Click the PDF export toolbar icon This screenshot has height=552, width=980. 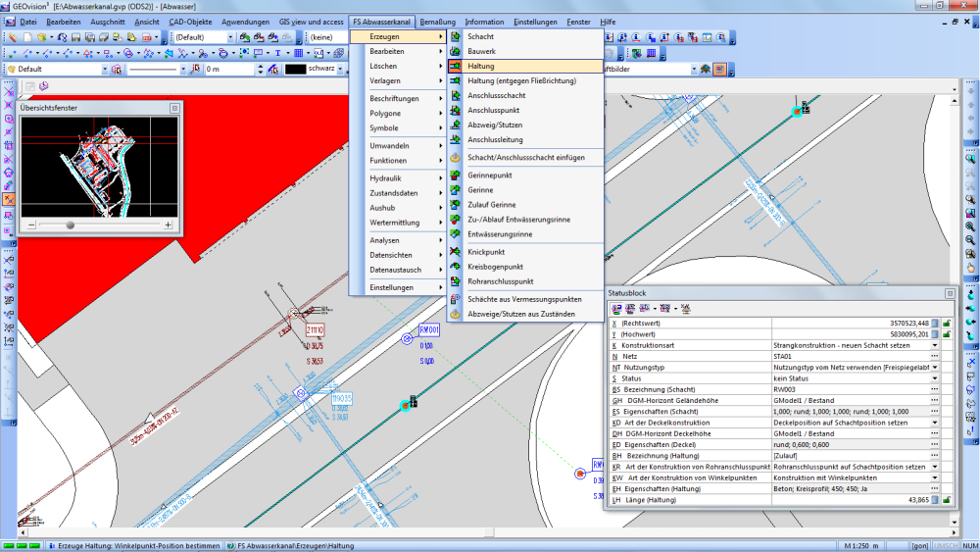point(147,37)
